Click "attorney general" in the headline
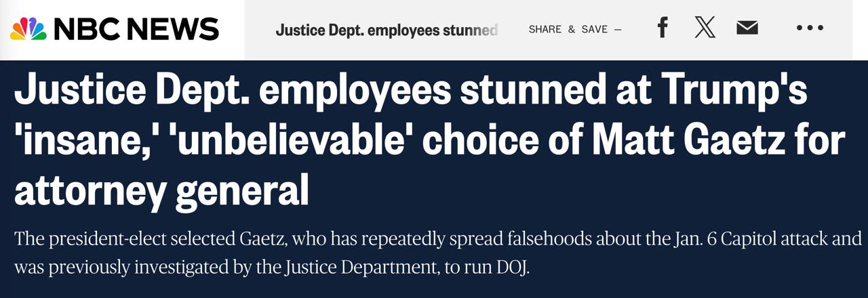 pos(161,189)
